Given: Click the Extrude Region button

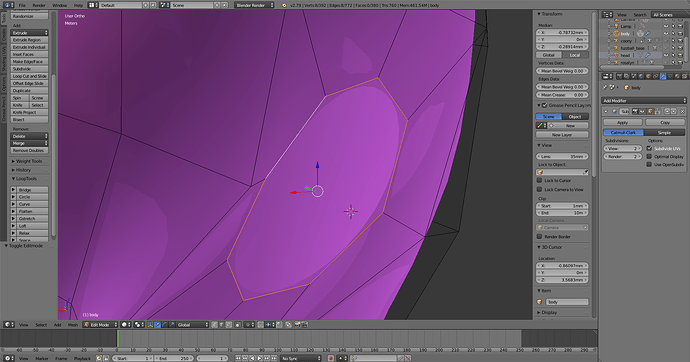Looking at the screenshot, I should pyautogui.click(x=29, y=40).
